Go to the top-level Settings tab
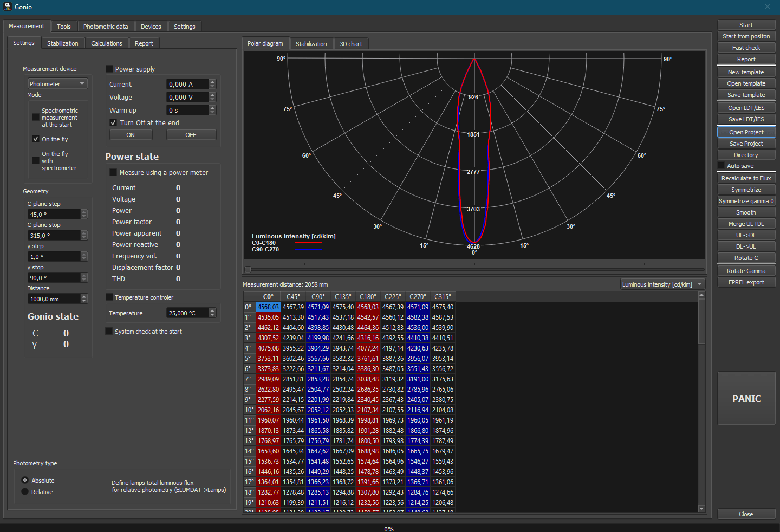Screen dimensions: 780x532 (185, 27)
